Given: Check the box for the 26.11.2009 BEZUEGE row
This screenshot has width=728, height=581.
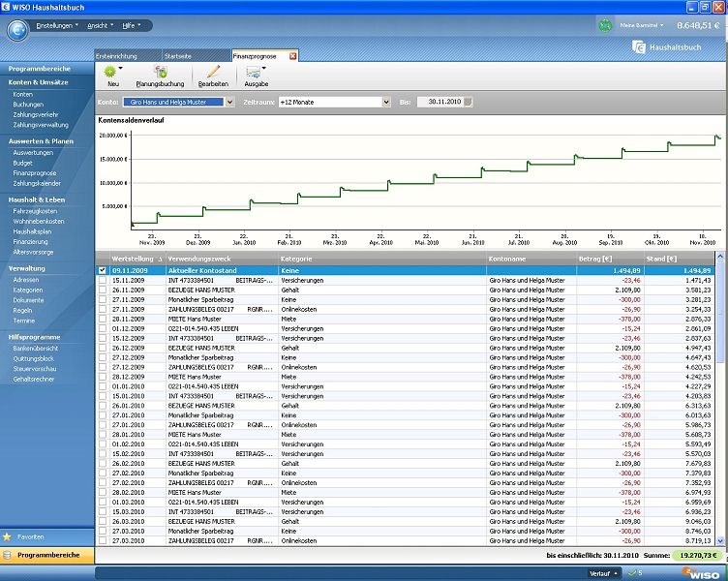Looking at the screenshot, I should coord(103,290).
